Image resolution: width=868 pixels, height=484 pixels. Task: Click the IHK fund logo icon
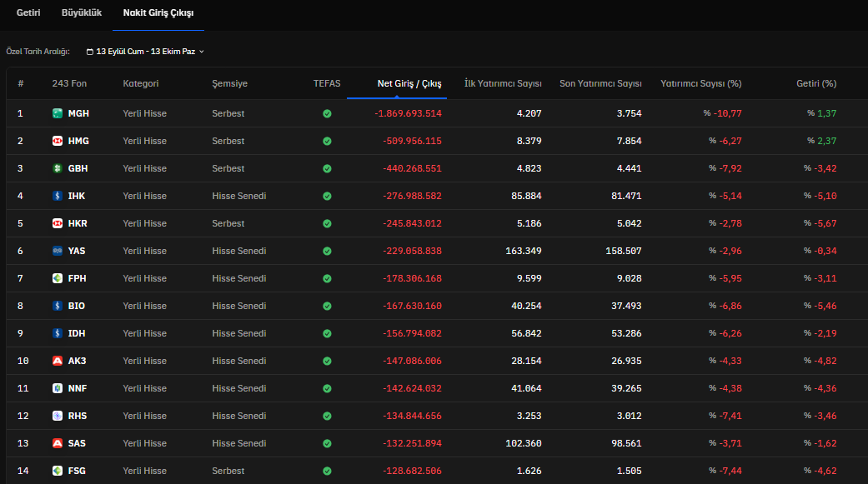tap(57, 196)
